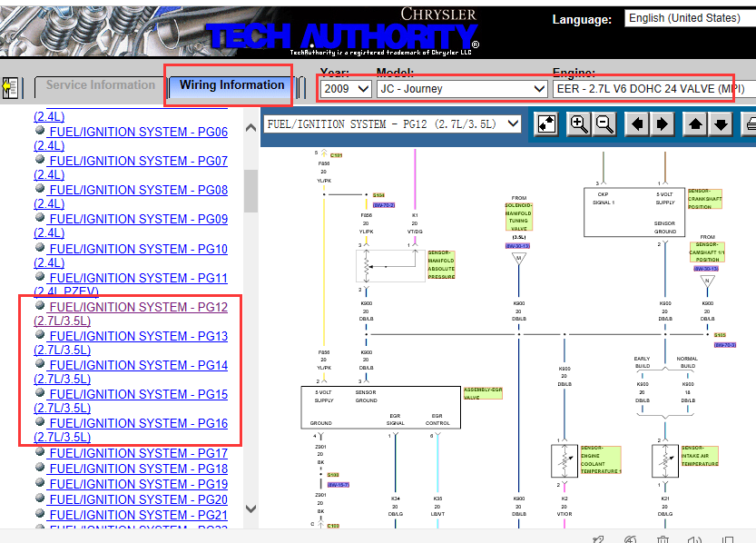
Task: Open the Engine EER 2.7L V6 dropdown
Action: [x=653, y=89]
